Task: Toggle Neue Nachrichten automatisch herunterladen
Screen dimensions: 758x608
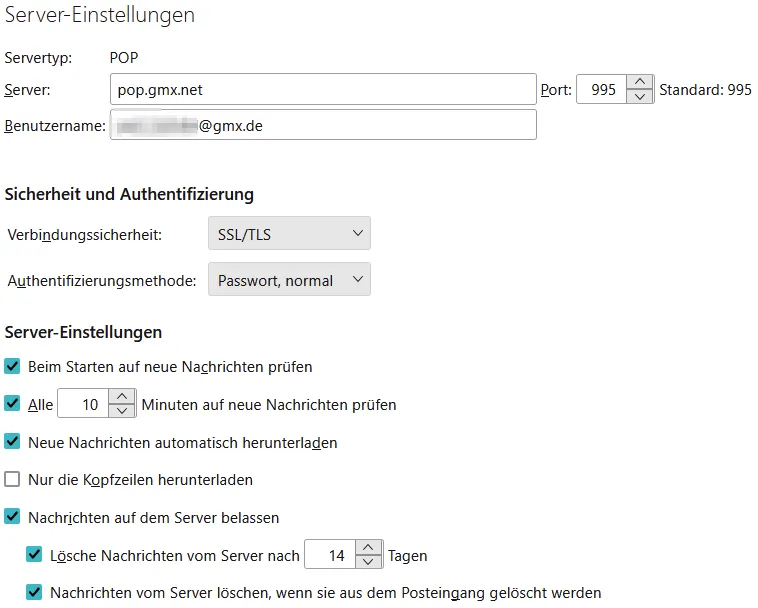Action: pyautogui.click(x=12, y=441)
